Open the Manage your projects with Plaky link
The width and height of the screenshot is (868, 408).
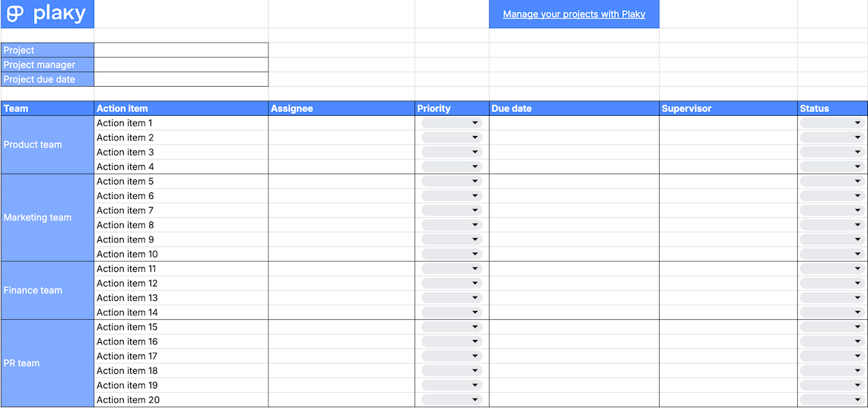[574, 14]
